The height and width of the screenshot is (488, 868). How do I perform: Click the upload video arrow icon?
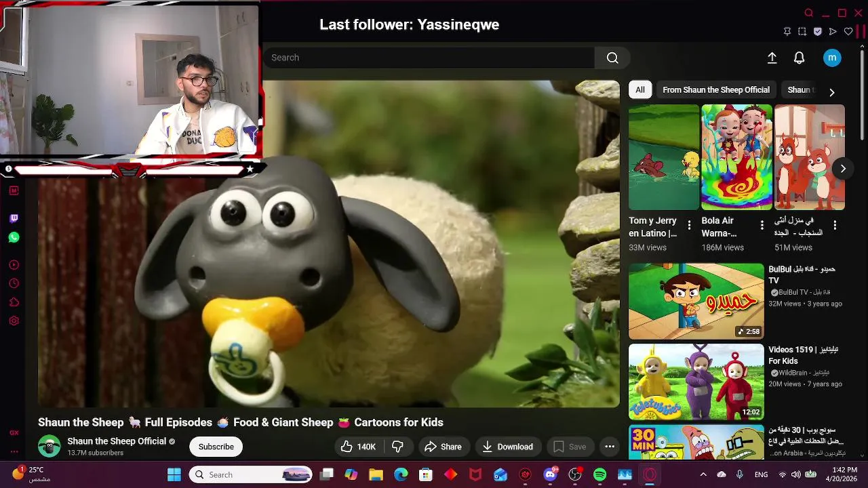pyautogui.click(x=772, y=58)
